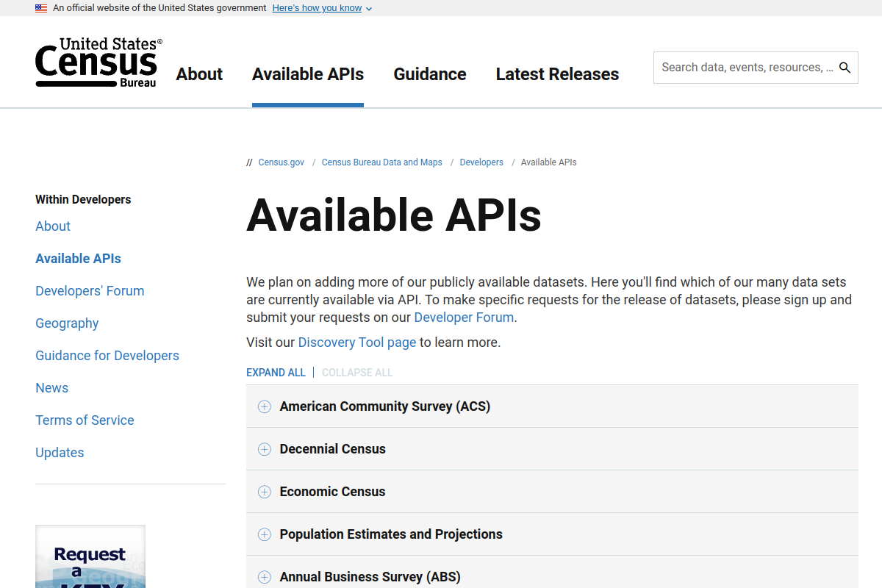Image resolution: width=882 pixels, height=588 pixels.
Task: Click the Available APIs breadcrumb text
Action: (548, 162)
